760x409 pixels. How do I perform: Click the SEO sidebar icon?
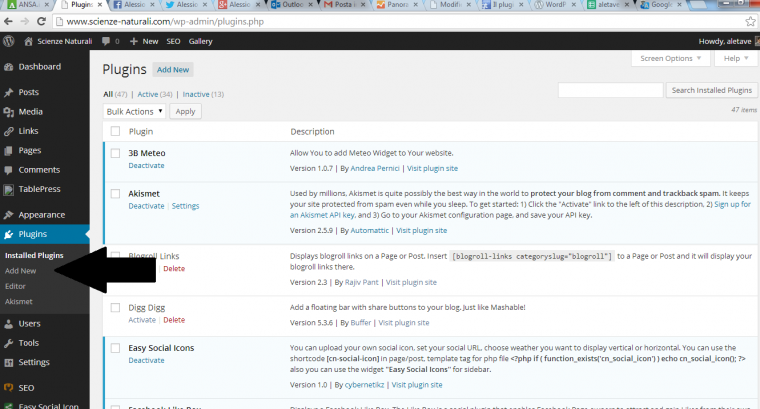pyautogui.click(x=9, y=388)
